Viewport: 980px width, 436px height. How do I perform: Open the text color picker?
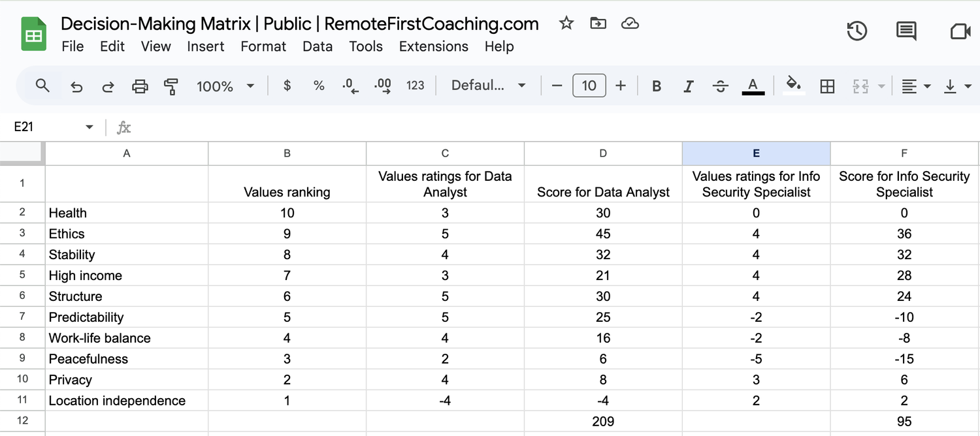coord(753,86)
